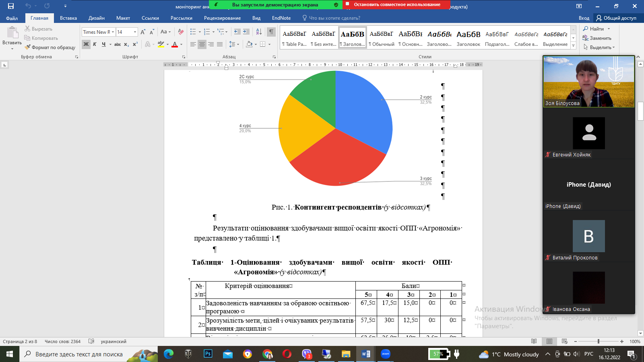Open font size dropdown

point(135,32)
